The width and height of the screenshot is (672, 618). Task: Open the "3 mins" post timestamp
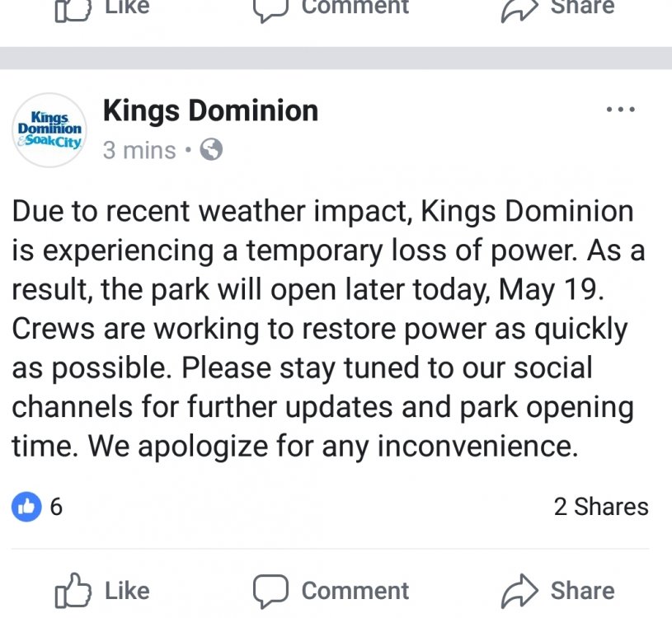pos(139,151)
